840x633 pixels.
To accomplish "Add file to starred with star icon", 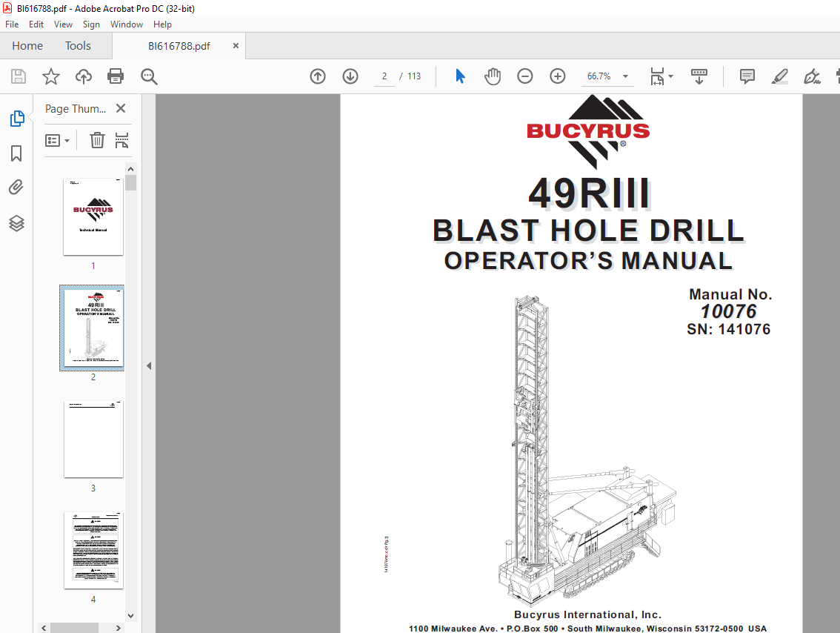I will (51, 76).
